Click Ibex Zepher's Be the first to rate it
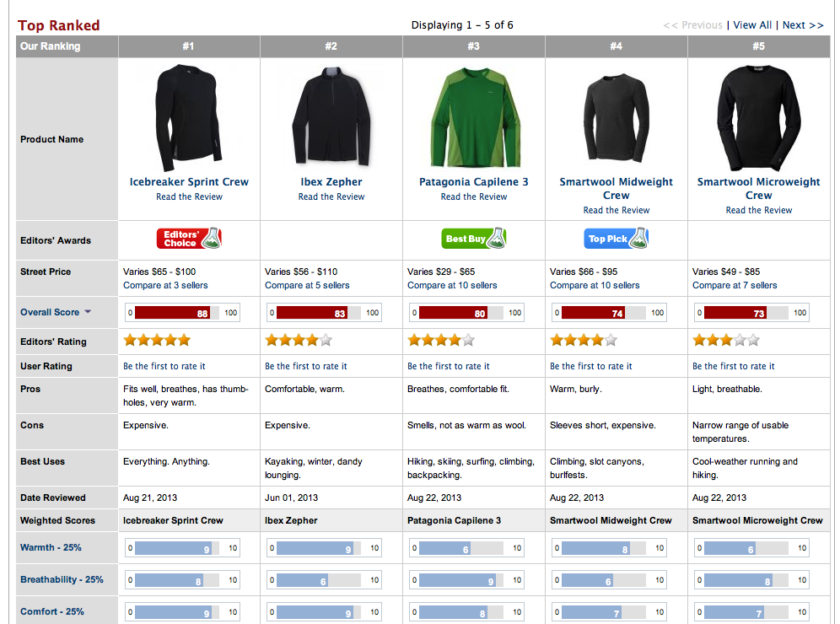The height and width of the screenshot is (624, 840). point(306,366)
